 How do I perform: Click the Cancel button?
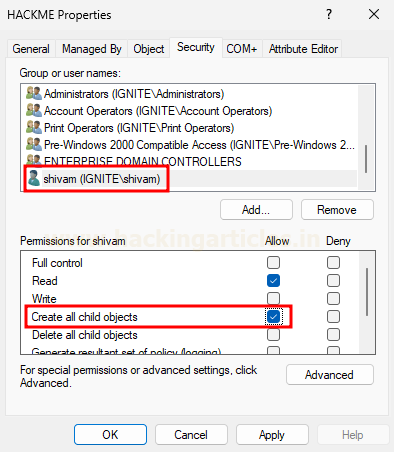pyautogui.click(x=191, y=435)
